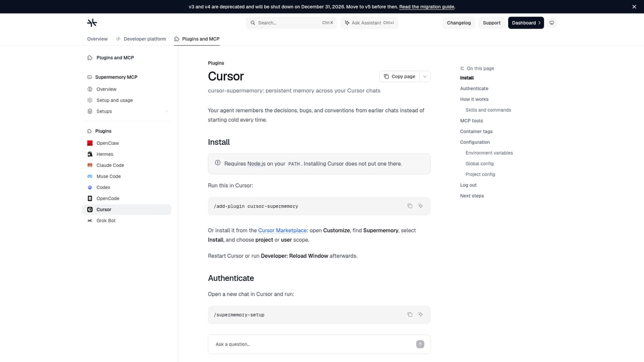Follow the Cursor Marketplace link
Image resolution: width=644 pixels, height=362 pixels.
pos(282,230)
